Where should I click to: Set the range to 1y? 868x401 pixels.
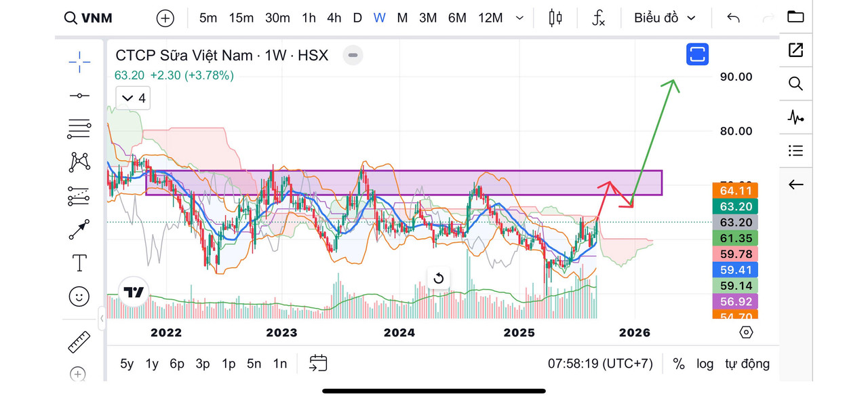pos(152,364)
